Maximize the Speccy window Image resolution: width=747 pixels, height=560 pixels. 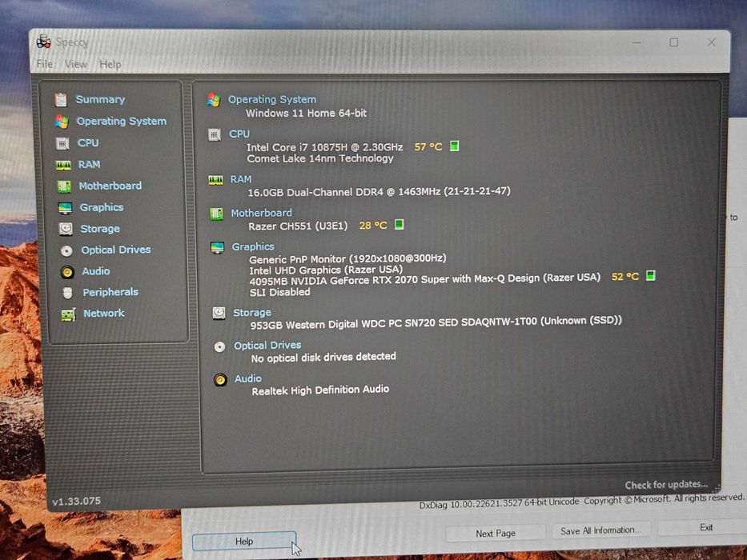673,42
